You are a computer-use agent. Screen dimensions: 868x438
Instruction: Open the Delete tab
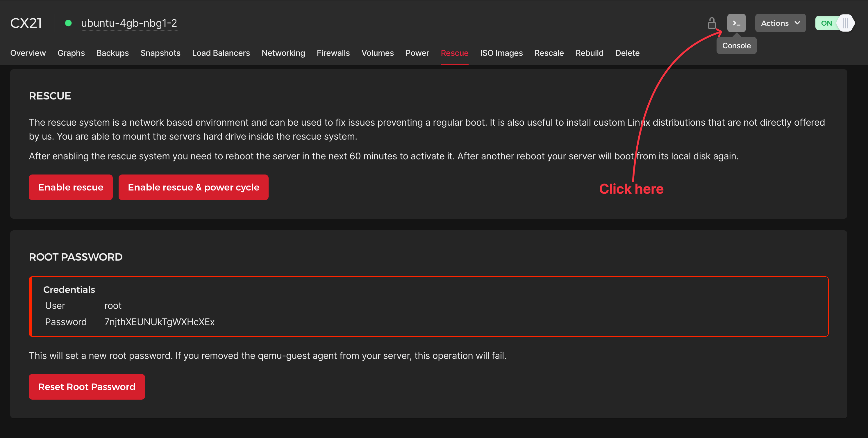[x=627, y=53]
